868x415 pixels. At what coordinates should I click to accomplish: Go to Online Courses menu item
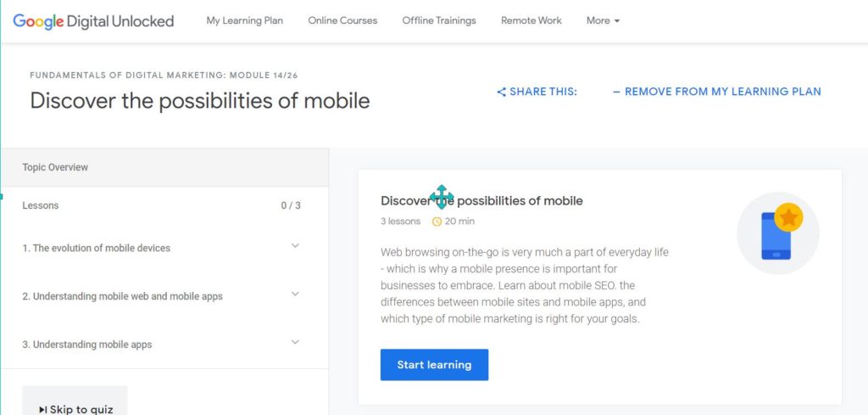pos(342,20)
